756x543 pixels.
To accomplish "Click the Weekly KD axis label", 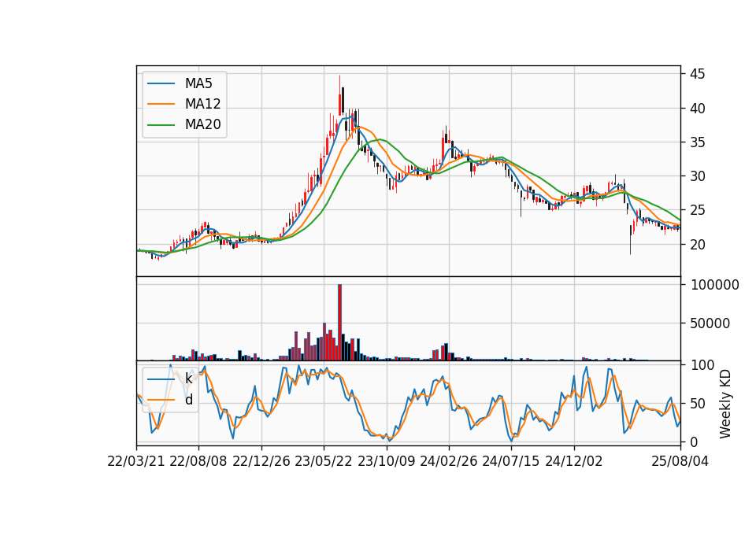I will point(725,404).
